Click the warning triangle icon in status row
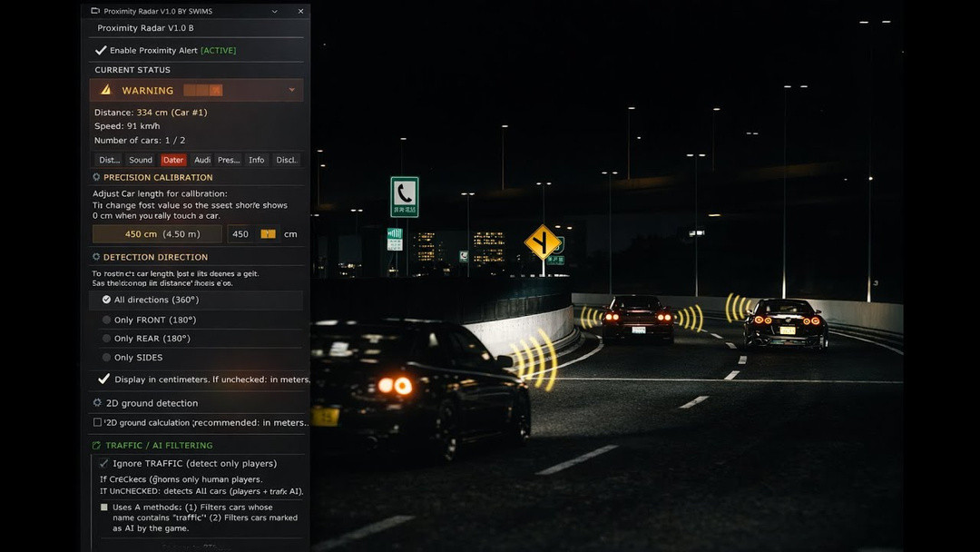980x552 pixels. click(105, 90)
